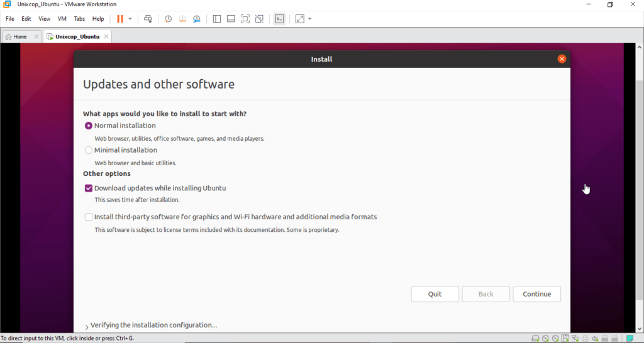Open the stretch options dropdown arrow

(309, 19)
